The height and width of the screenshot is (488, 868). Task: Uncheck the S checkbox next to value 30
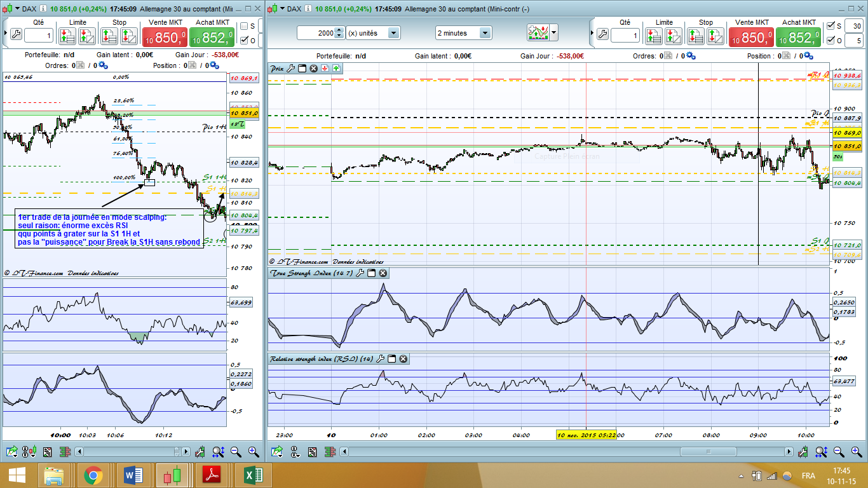[x=829, y=26]
